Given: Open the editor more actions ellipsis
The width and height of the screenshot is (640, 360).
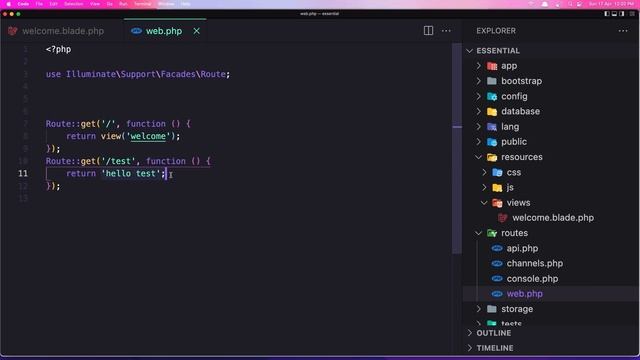Looking at the screenshot, I should [x=446, y=31].
